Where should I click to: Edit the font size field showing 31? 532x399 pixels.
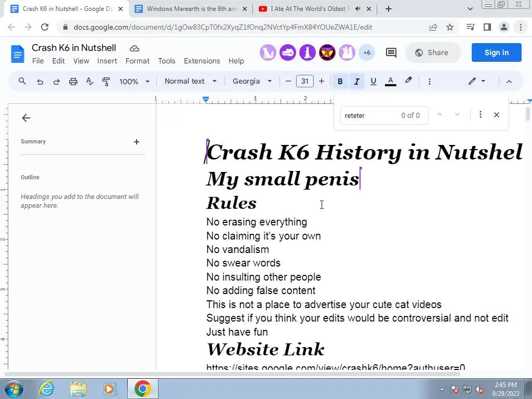point(304,82)
